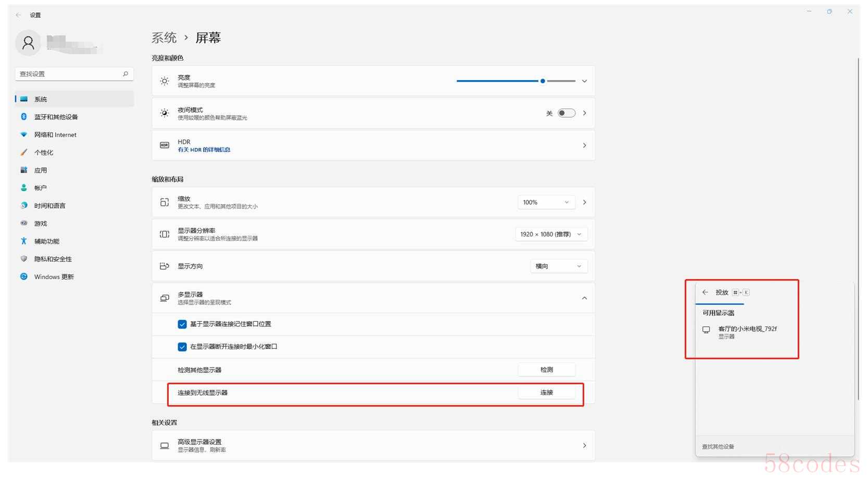Click the Apps icon in sidebar
This screenshot has width=868, height=479.
(24, 170)
